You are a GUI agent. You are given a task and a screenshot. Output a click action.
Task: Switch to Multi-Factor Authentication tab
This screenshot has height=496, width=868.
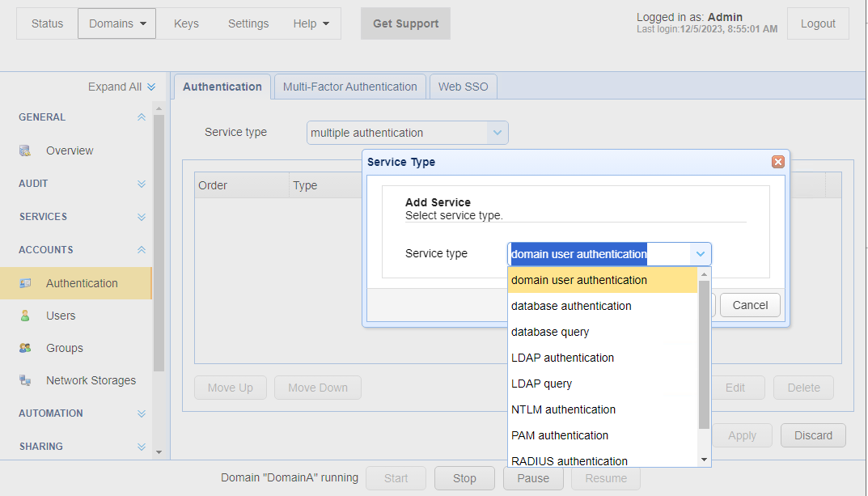point(349,87)
